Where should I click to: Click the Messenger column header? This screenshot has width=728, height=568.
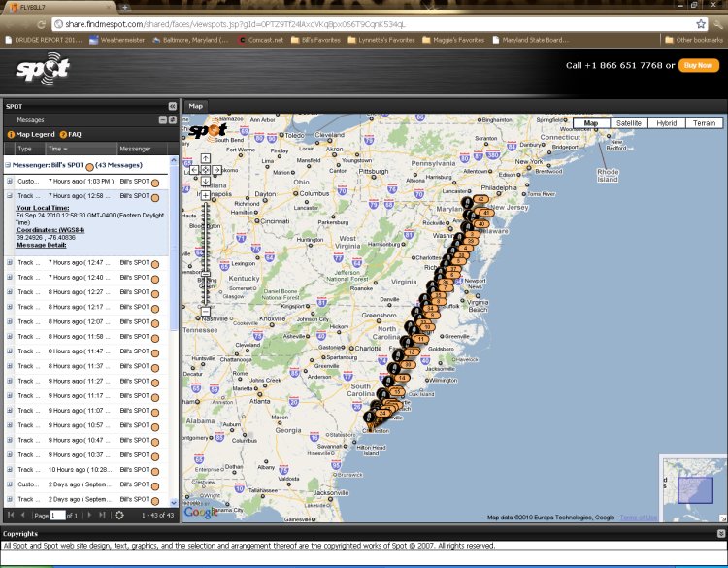pyautogui.click(x=141, y=149)
